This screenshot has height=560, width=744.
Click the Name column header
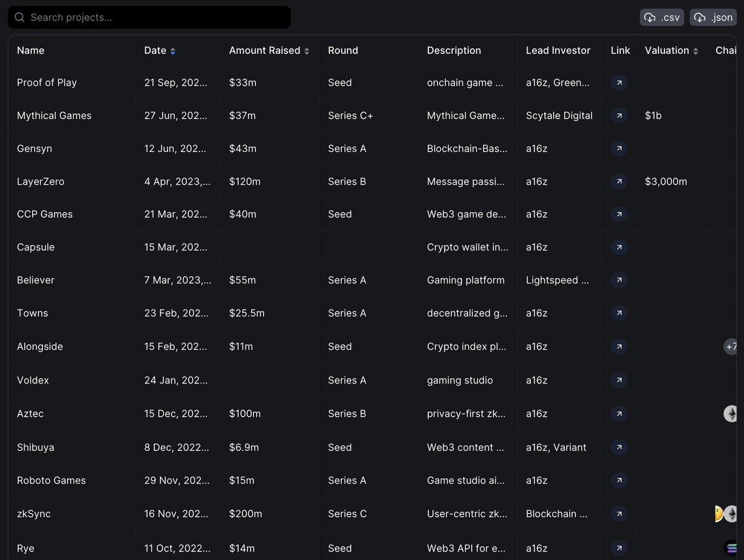click(30, 50)
